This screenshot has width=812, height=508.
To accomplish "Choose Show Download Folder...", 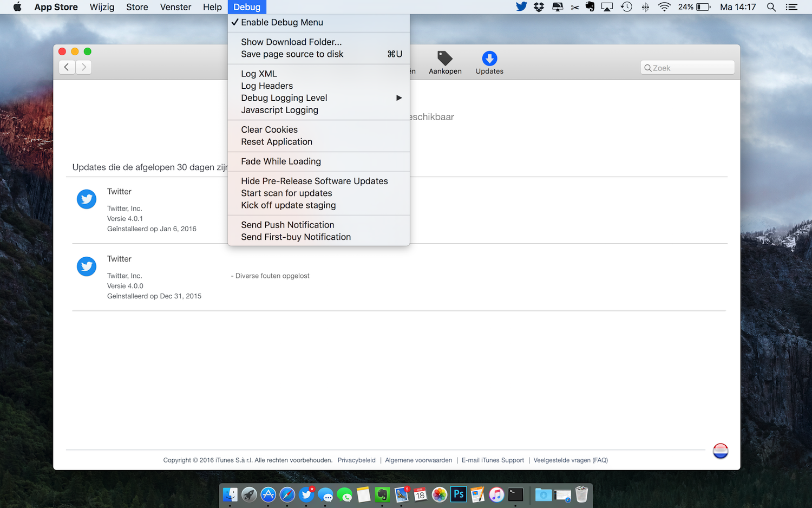I will pyautogui.click(x=319, y=42).
